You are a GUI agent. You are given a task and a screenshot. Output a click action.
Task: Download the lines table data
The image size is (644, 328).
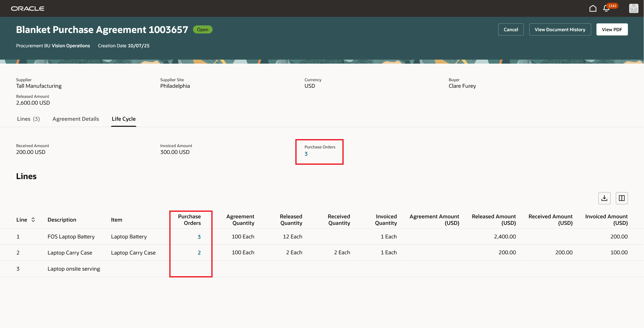point(604,198)
